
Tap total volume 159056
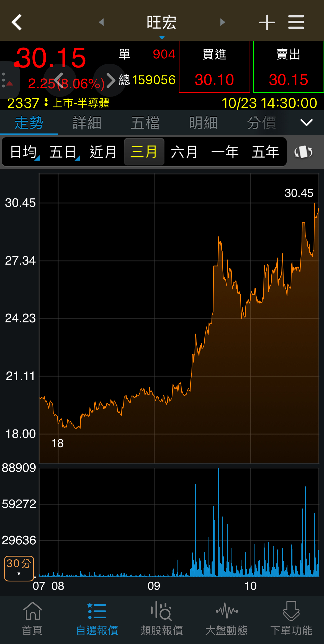(x=154, y=80)
